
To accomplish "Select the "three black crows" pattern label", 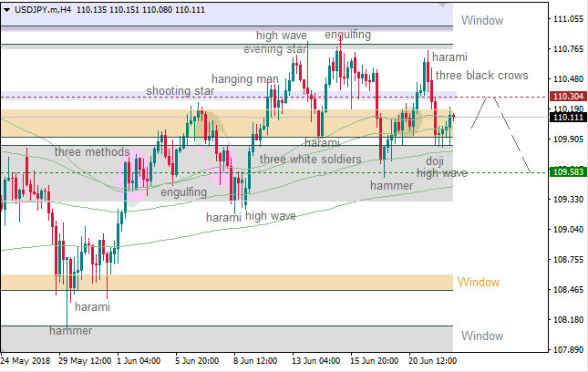I will coord(480,76).
